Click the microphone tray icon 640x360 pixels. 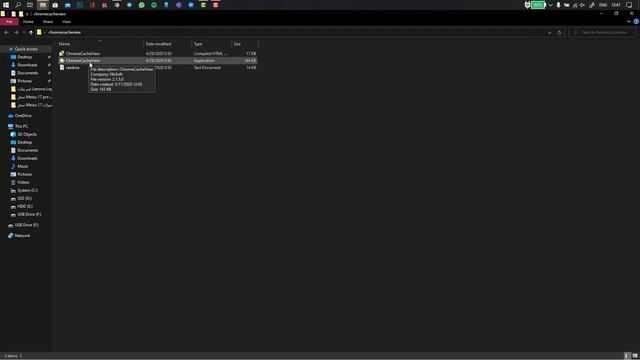pos(558,5)
